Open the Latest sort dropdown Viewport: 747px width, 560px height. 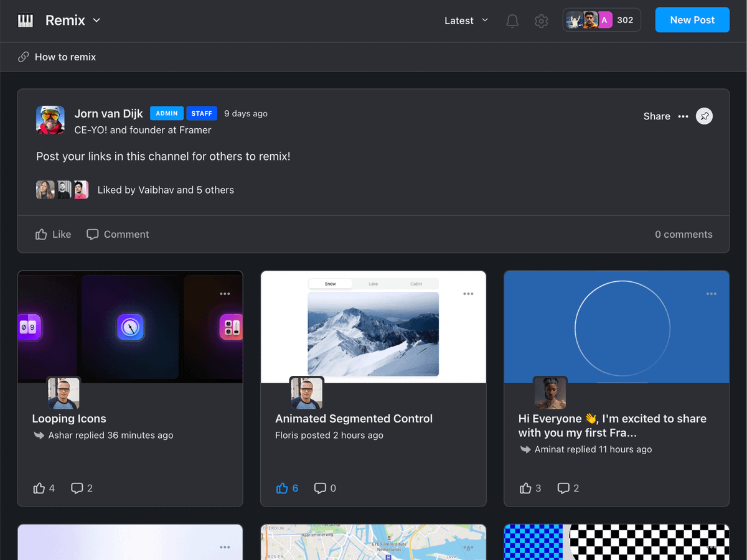(466, 21)
